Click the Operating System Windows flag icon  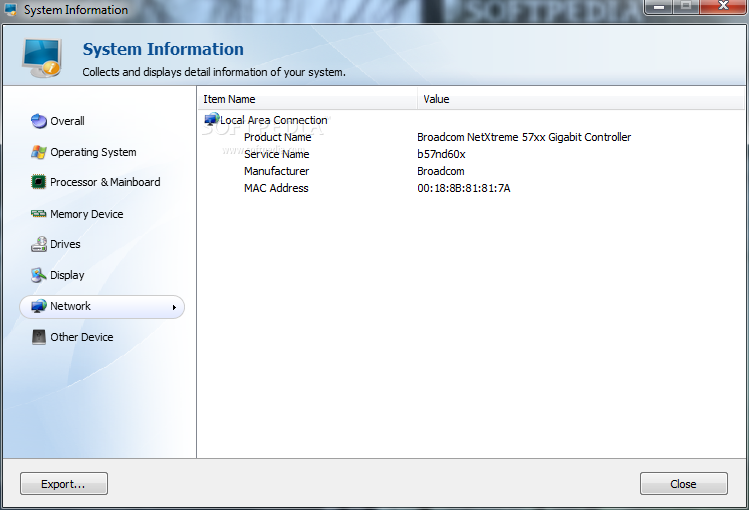pos(39,152)
